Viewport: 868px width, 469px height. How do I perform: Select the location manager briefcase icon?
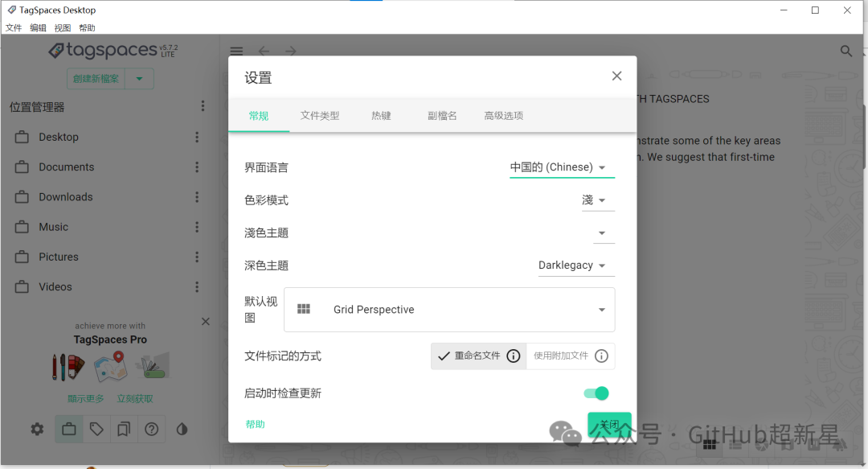click(69, 429)
